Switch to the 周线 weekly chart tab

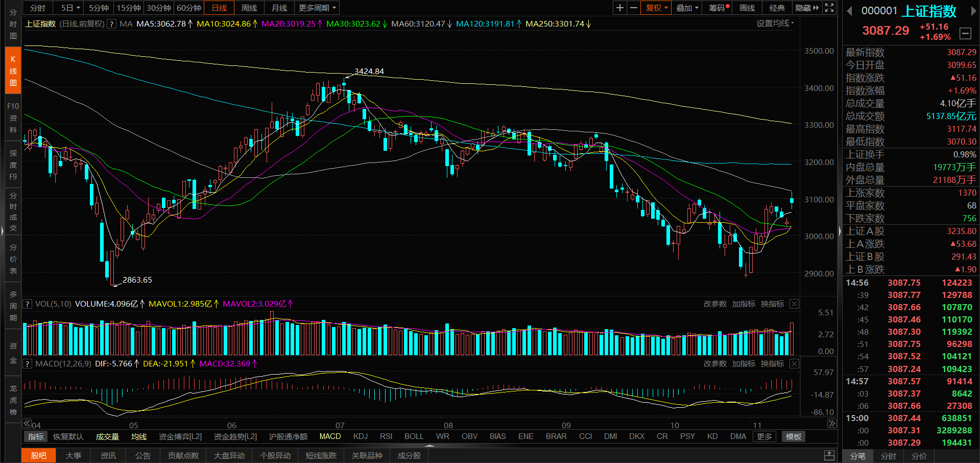point(249,8)
